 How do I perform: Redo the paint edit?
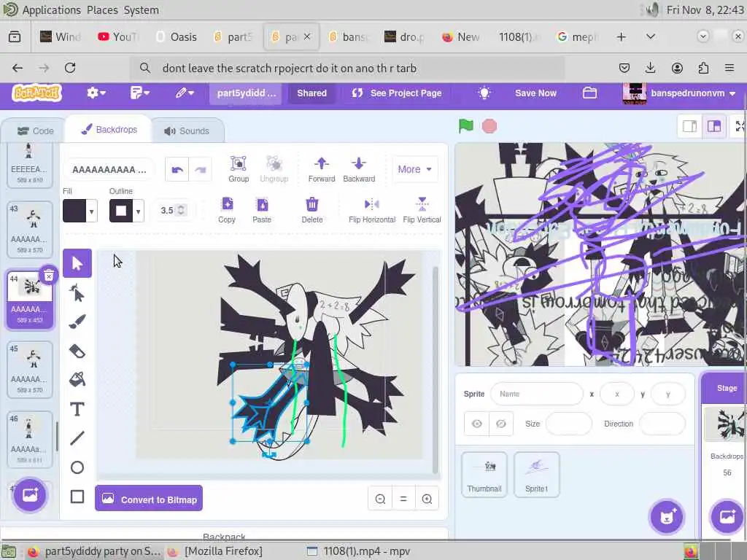pyautogui.click(x=200, y=169)
